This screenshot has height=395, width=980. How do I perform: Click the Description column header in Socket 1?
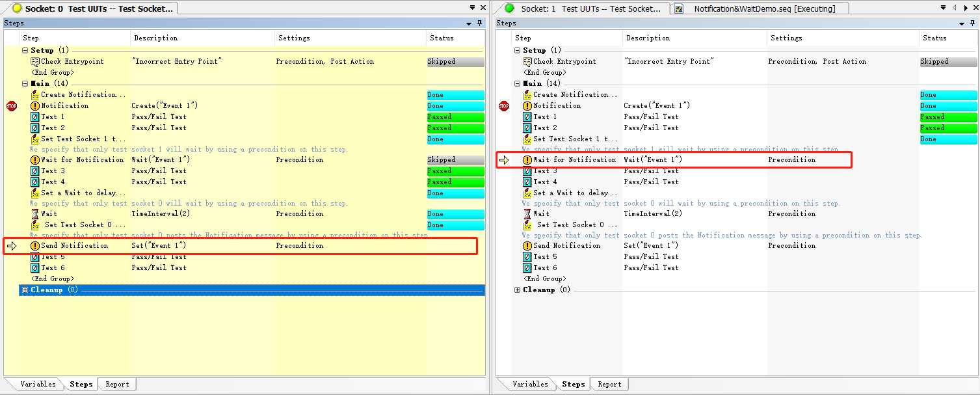[x=695, y=38]
